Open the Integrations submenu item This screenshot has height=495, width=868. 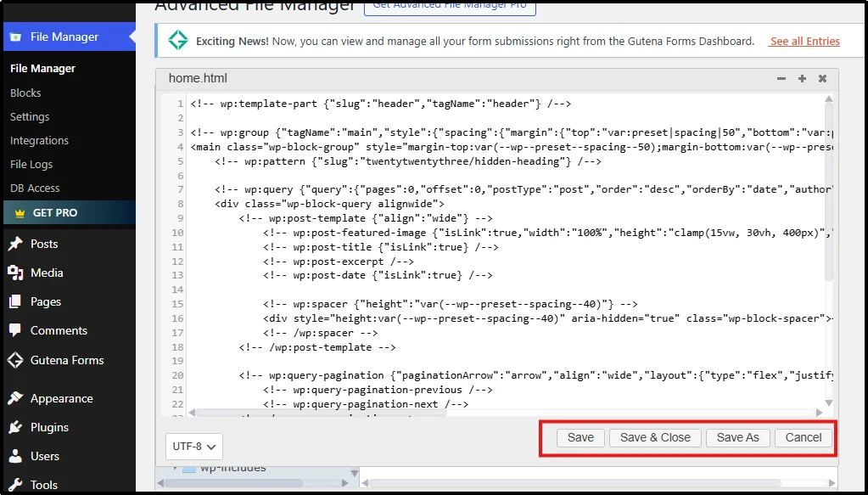(39, 141)
